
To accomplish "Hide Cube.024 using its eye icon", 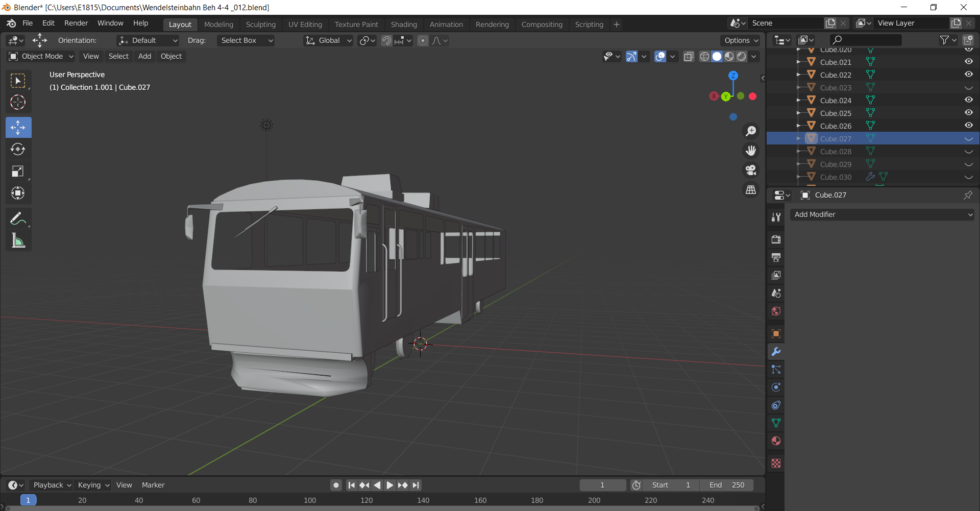I will point(968,100).
